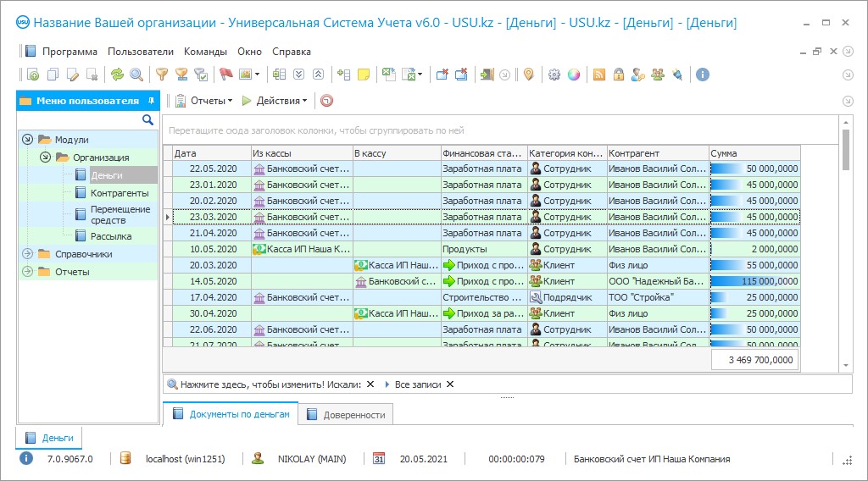Collapse the Модули tree node
This screenshot has height=481, width=868.
(27, 140)
